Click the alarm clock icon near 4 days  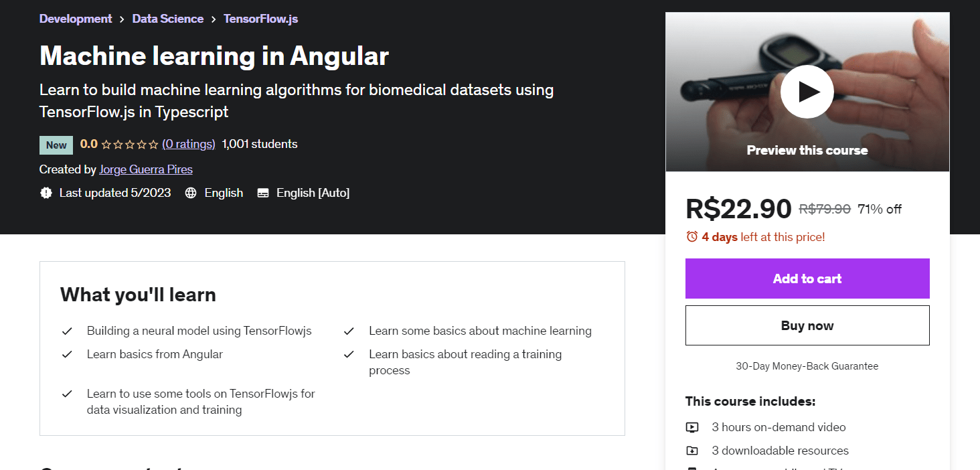pos(691,236)
